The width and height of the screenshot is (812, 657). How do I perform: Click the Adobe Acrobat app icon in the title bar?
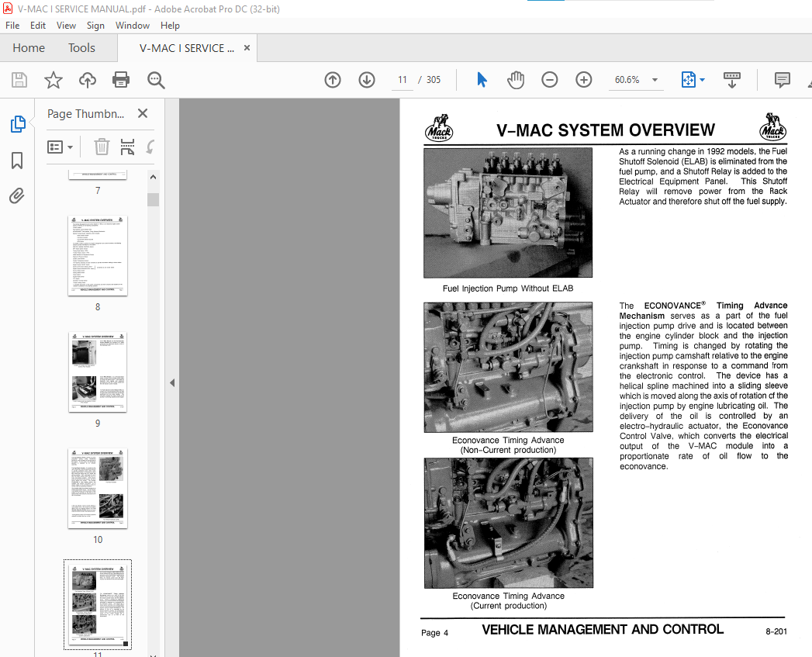(8, 9)
